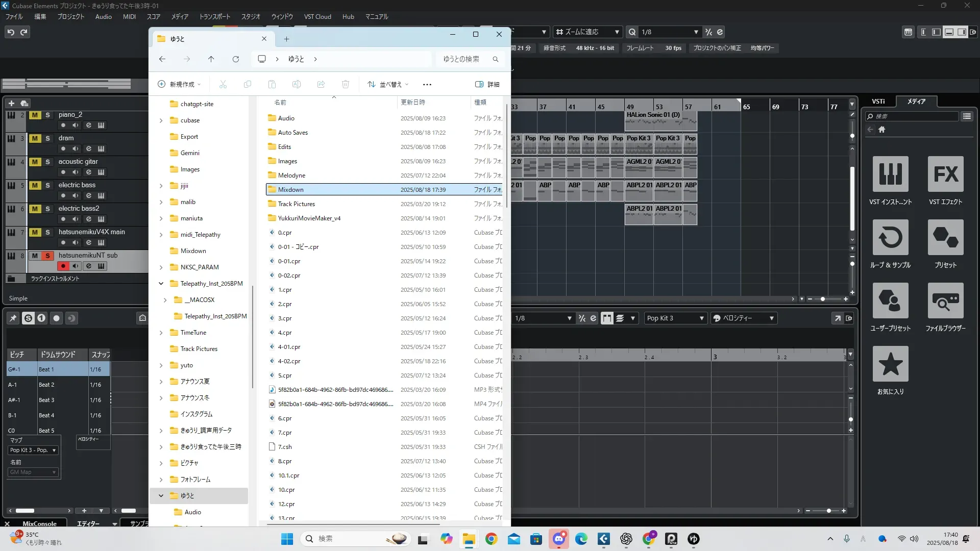This screenshot has height=551, width=980.
Task: Unsolo the hatsunemikuNT sub track
Action: (x=47, y=256)
